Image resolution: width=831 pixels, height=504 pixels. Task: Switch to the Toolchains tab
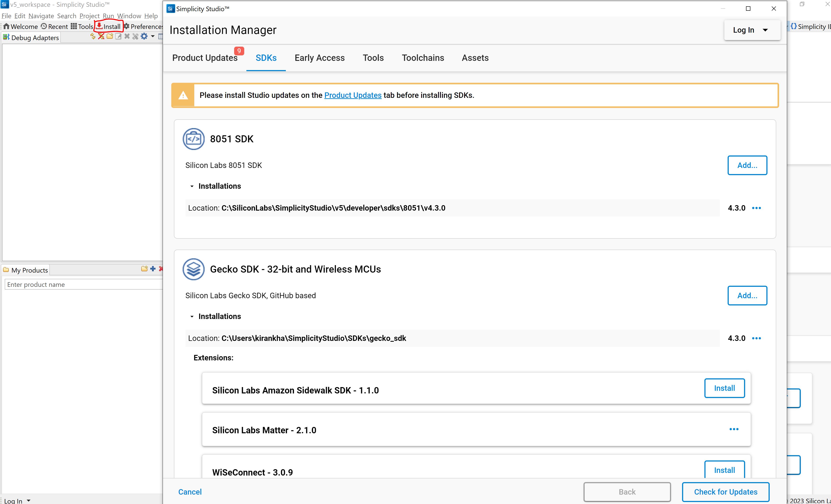423,58
